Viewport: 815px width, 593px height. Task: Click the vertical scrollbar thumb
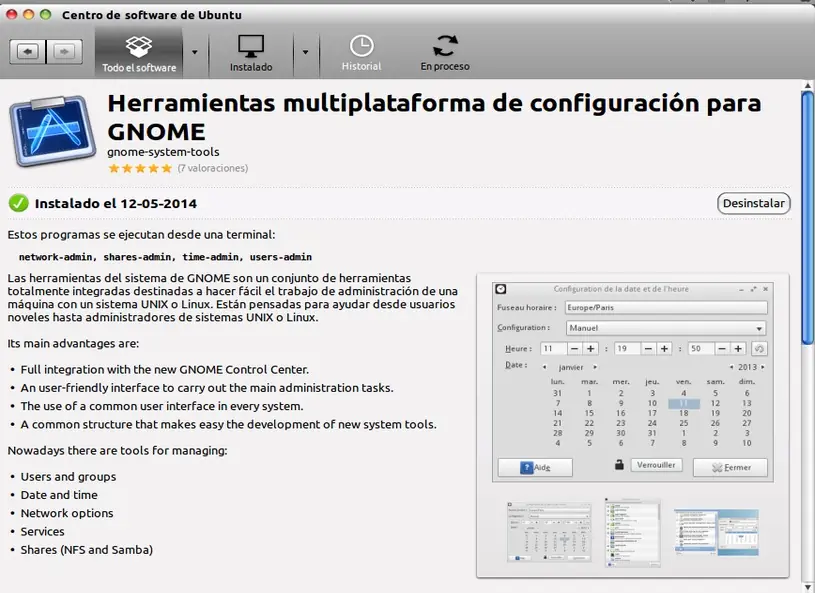(x=807, y=218)
